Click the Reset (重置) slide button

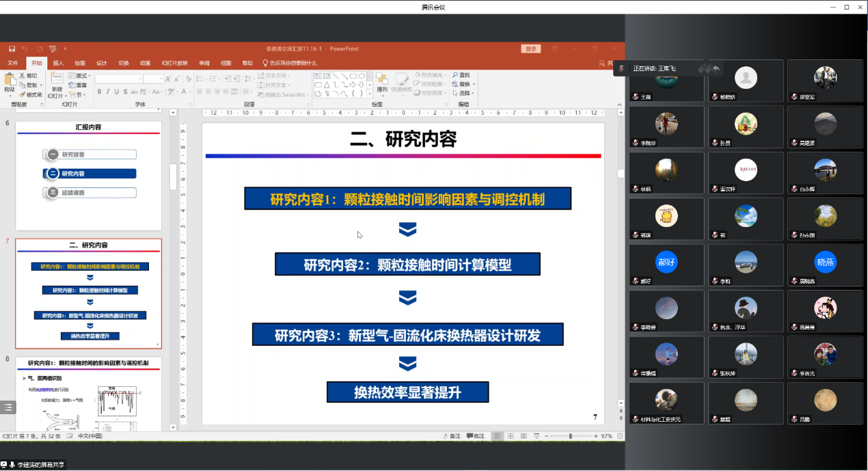click(x=78, y=85)
